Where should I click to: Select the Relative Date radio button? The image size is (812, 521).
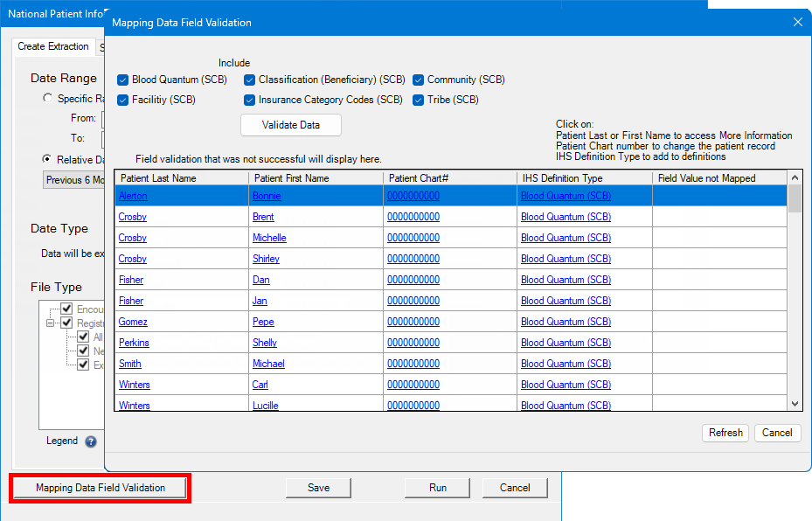tap(48, 159)
